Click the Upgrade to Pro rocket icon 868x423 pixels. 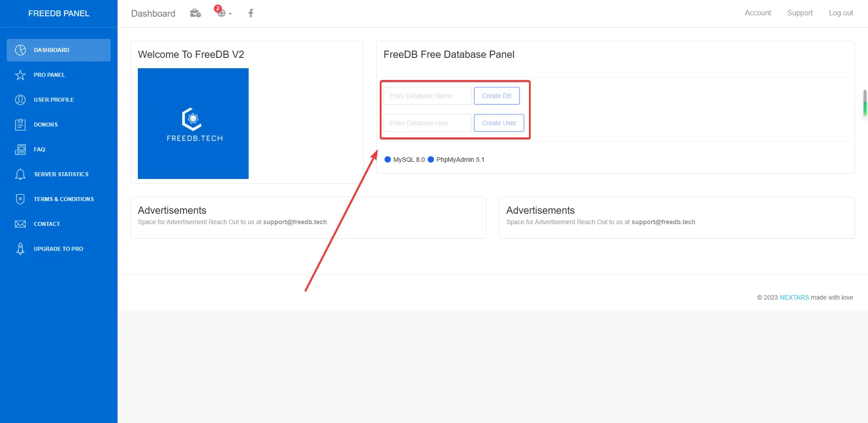click(x=20, y=249)
